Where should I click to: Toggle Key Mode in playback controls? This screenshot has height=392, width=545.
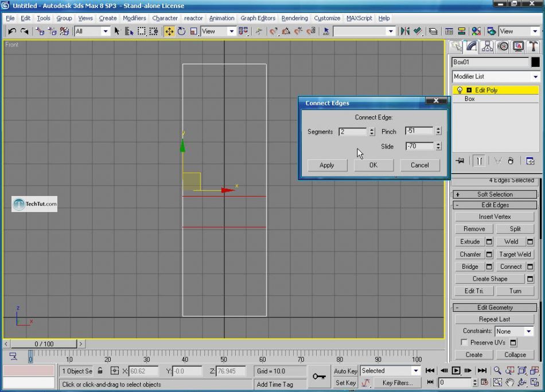click(x=430, y=382)
